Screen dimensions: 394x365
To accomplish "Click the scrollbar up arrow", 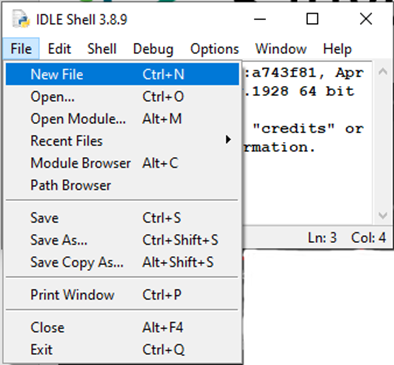I will (x=383, y=71).
